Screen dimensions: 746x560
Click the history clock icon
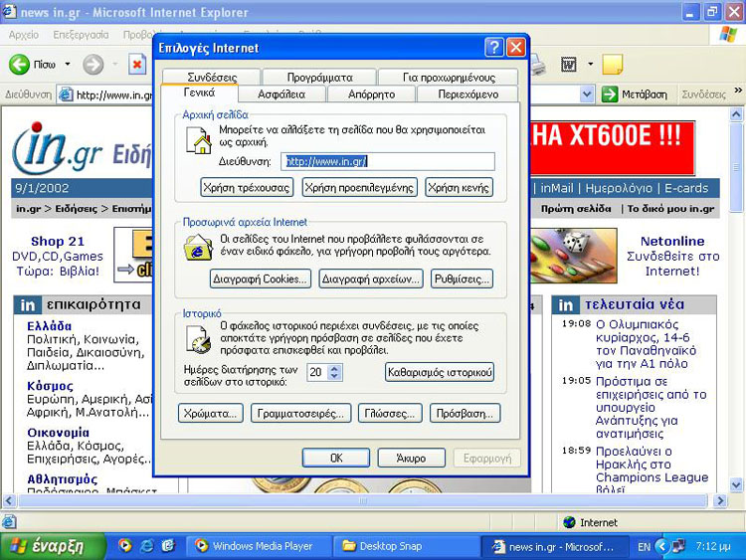tap(198, 339)
